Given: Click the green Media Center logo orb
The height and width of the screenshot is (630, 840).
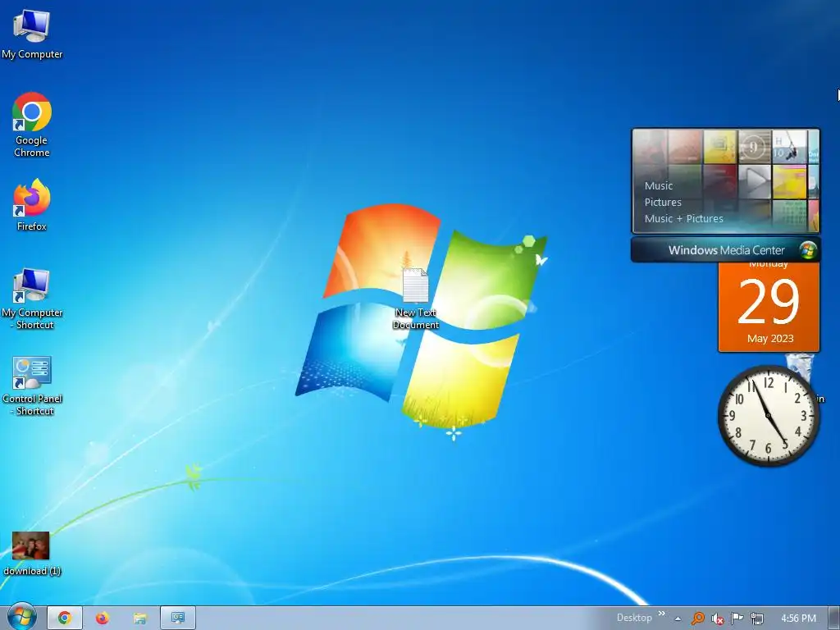Looking at the screenshot, I should pos(808,250).
